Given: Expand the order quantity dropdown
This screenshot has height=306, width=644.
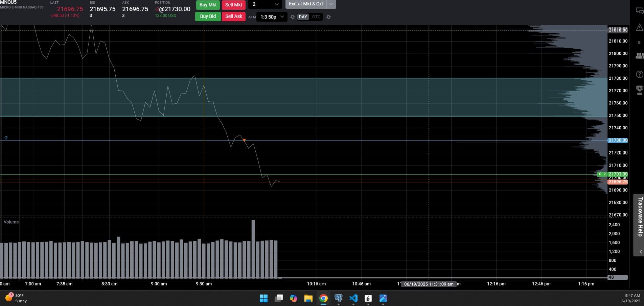Looking at the screenshot, I should pyautogui.click(x=276, y=4).
